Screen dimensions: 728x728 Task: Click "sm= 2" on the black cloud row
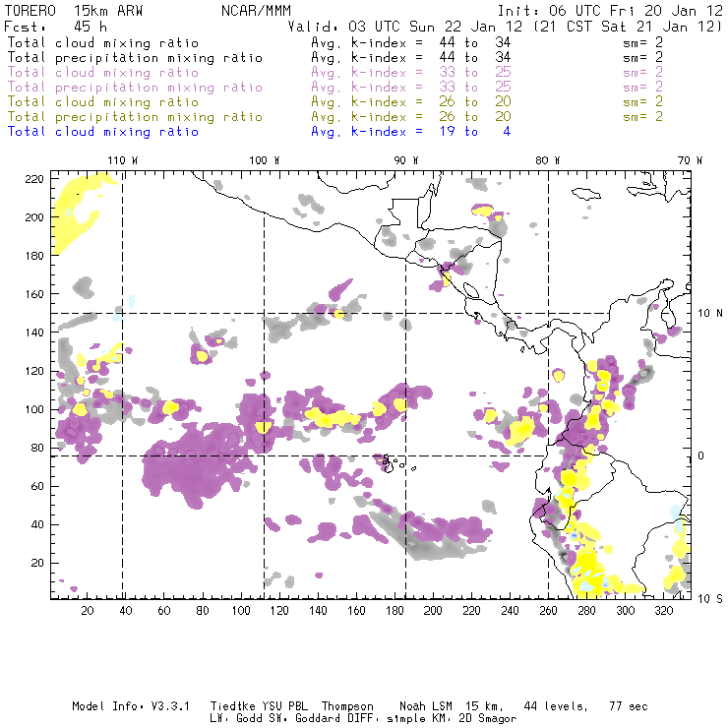[x=643, y=42]
